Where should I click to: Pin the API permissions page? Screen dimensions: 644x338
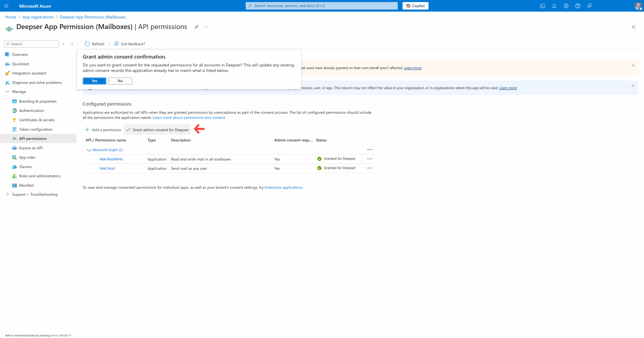point(196,27)
